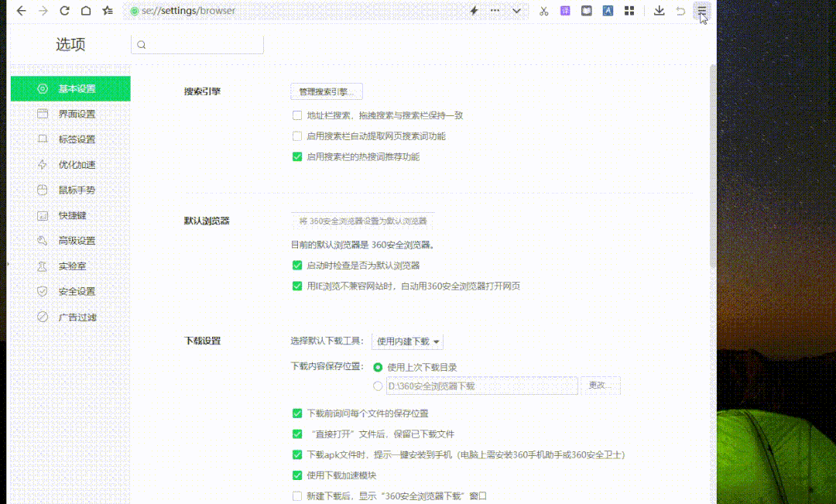836x504 pixels.
Task: Uncheck 启动时检查是否为默认浏览器
Action: coord(297,266)
